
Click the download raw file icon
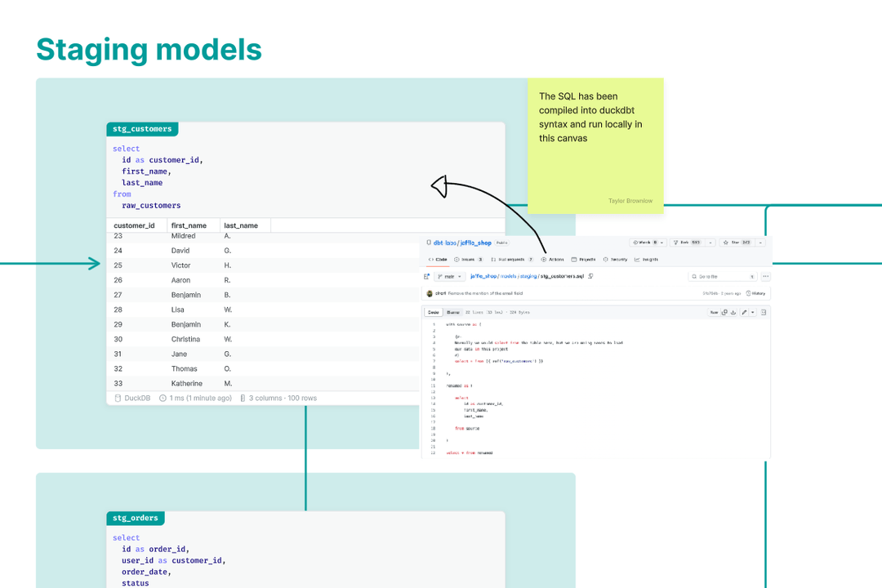733,311
